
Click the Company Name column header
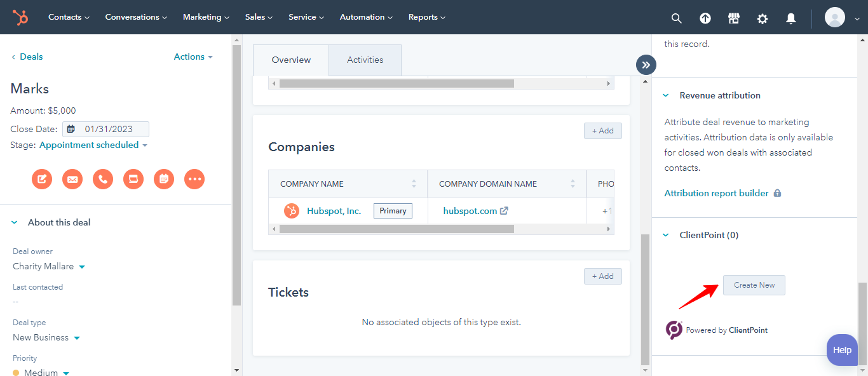pyautogui.click(x=348, y=184)
